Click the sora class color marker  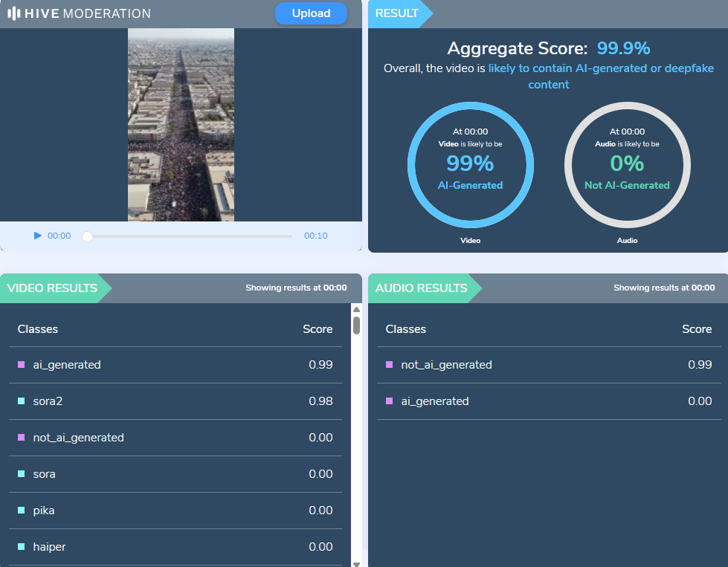tap(22, 474)
